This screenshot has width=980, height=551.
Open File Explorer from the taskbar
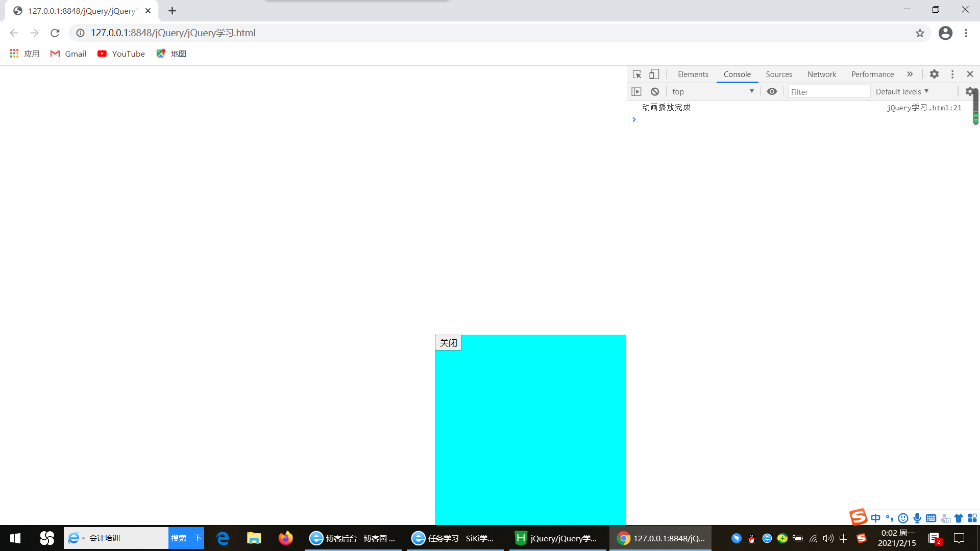[x=254, y=538]
